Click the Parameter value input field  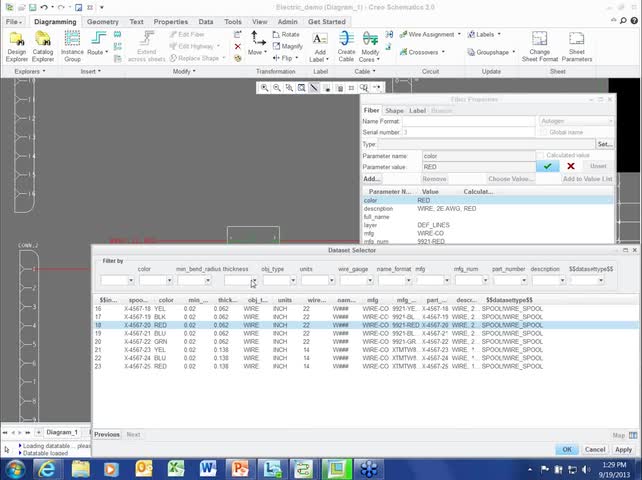tap(478, 167)
